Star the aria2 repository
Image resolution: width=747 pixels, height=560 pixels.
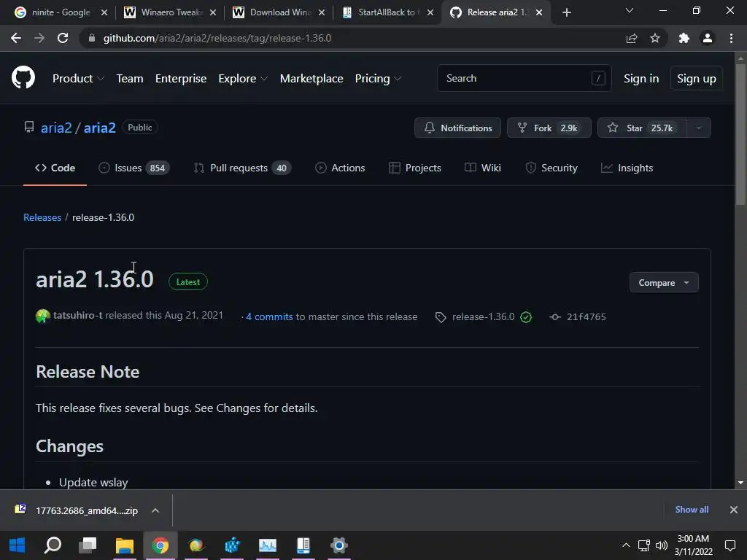tap(642, 128)
